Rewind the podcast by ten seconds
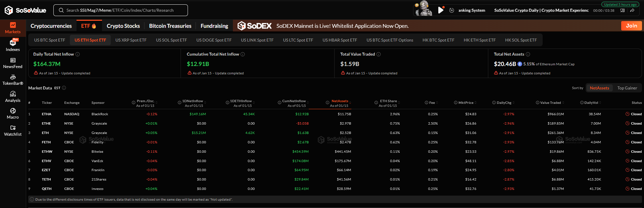The image size is (644, 208). pos(452,10)
